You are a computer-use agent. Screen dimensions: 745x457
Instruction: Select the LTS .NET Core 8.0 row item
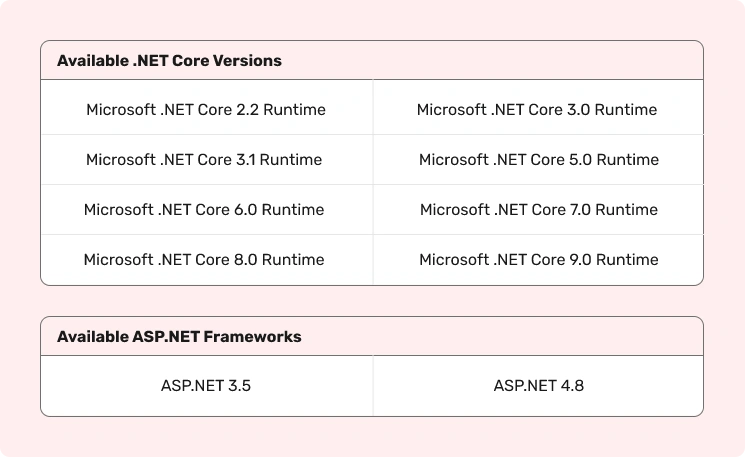pos(204,260)
